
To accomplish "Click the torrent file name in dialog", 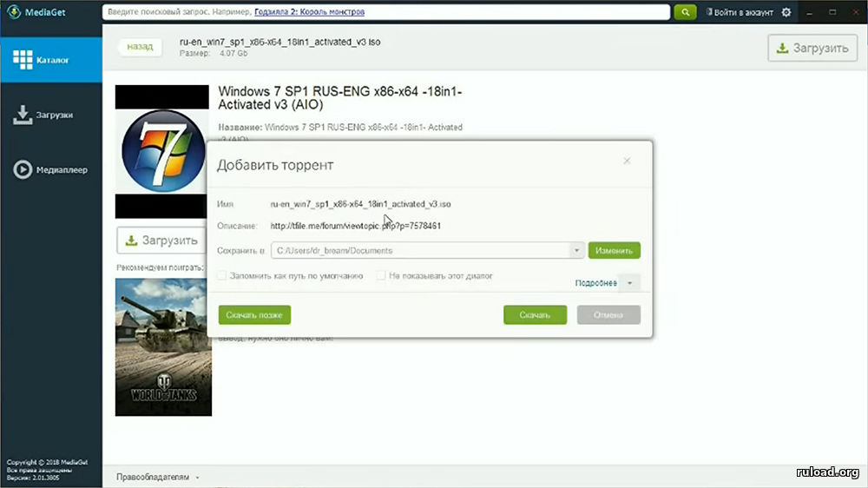I will pos(360,204).
